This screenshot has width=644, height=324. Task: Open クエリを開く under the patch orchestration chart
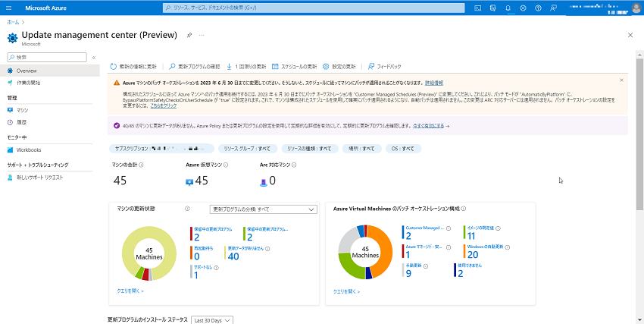[x=347, y=291]
